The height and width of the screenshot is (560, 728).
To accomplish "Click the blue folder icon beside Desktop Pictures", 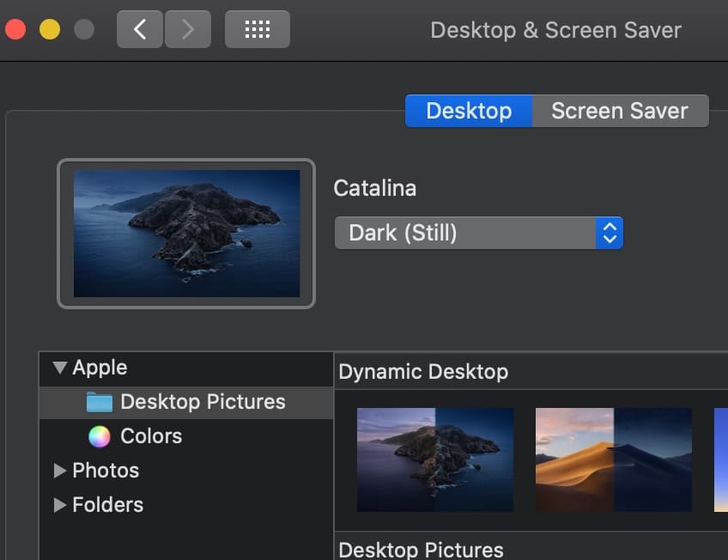I will (x=100, y=402).
